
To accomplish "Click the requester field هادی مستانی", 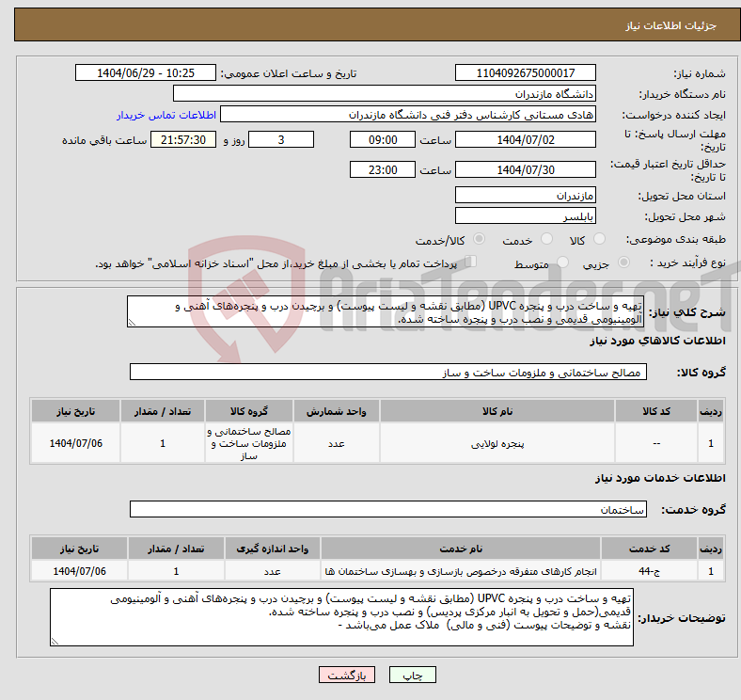I will 408,115.
